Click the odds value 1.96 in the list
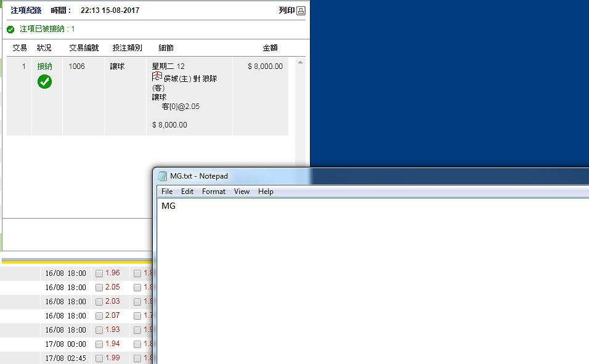 pos(113,273)
